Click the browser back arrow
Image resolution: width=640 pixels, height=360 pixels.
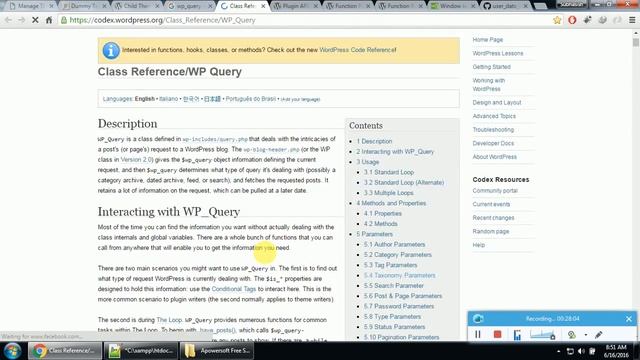[x=8, y=20]
